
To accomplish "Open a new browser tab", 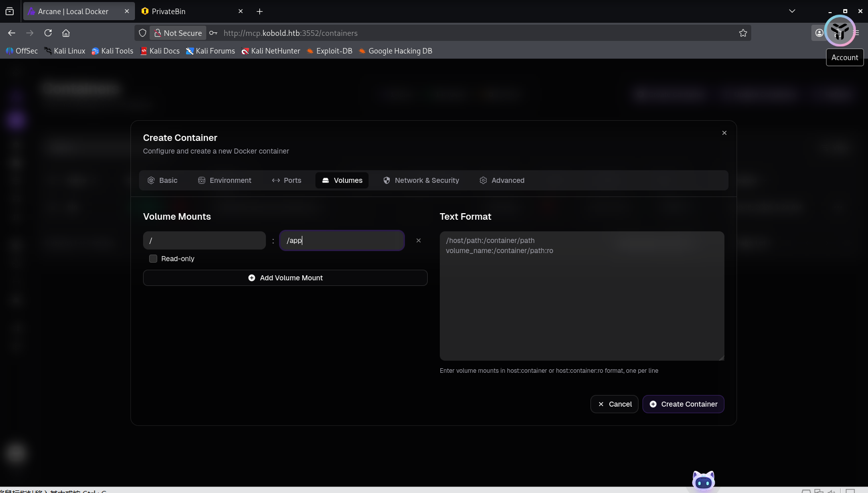I will [259, 11].
